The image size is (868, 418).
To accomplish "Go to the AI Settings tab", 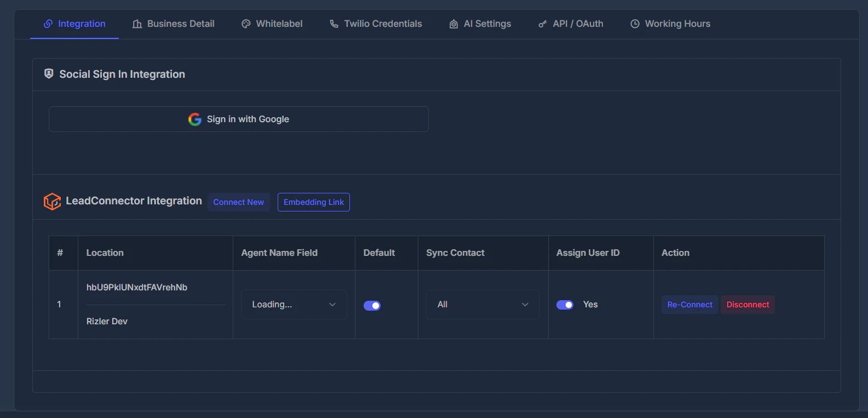I will pos(480,24).
